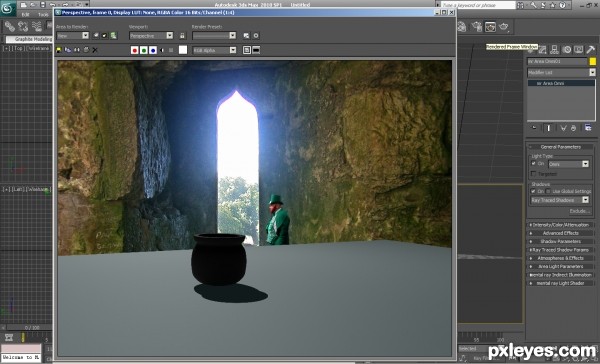
Task: Click the Print Image icon
Action: (x=86, y=50)
